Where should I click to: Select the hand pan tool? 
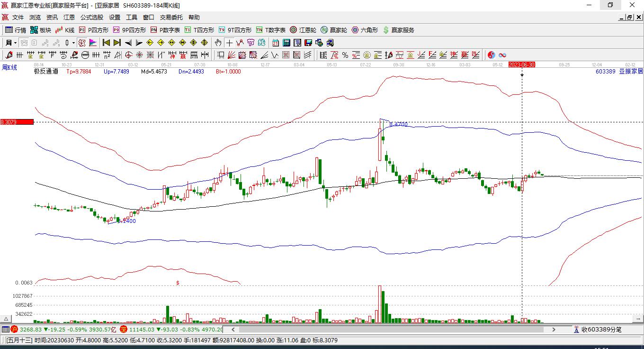coord(218,43)
